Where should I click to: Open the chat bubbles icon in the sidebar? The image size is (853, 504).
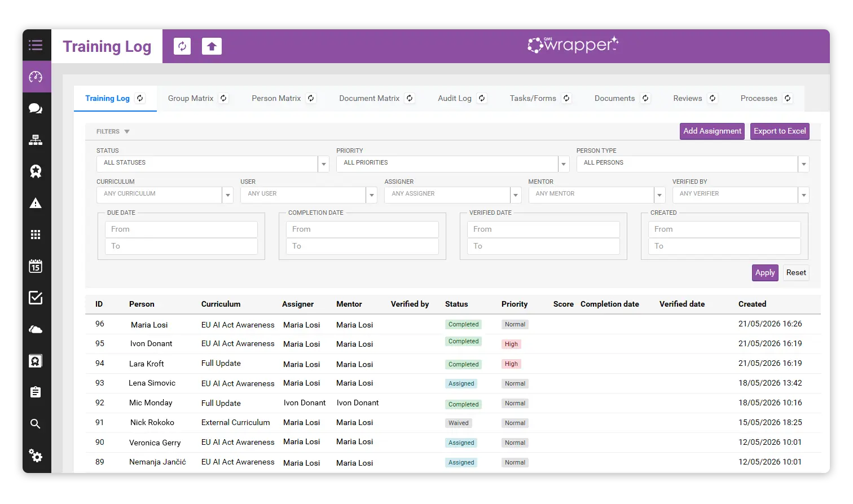(x=36, y=108)
